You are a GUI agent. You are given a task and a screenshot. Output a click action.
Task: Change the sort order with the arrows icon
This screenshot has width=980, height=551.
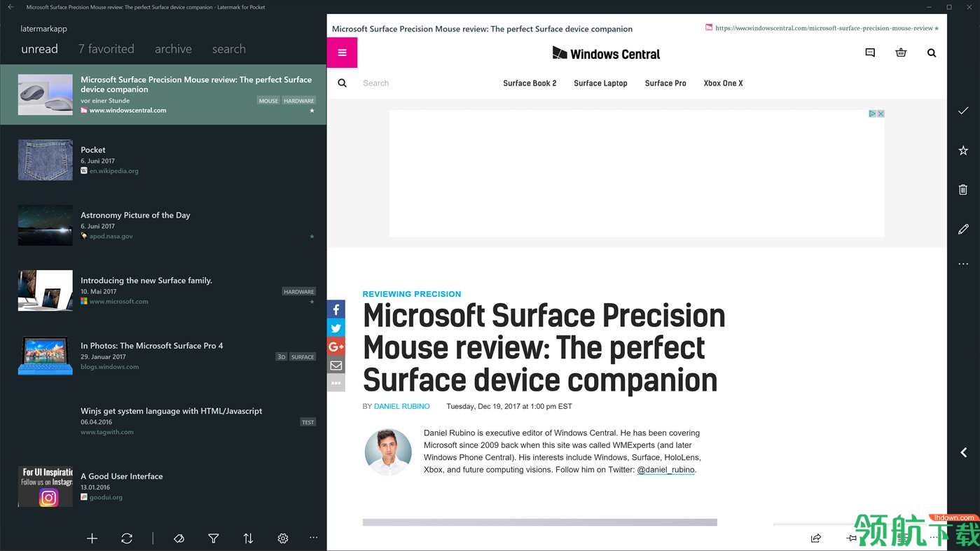coord(248,538)
